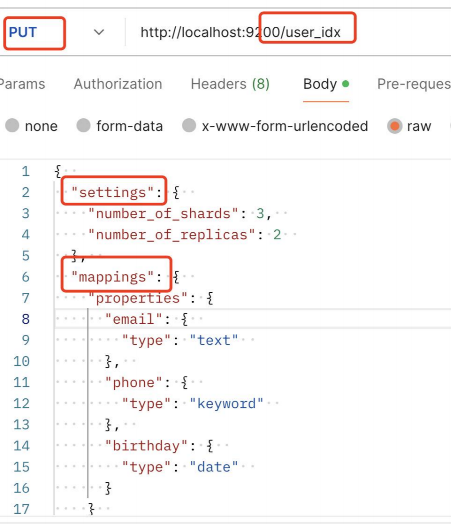Click "number_of_shards" on line 3
451x524 pixels.
[163, 214]
